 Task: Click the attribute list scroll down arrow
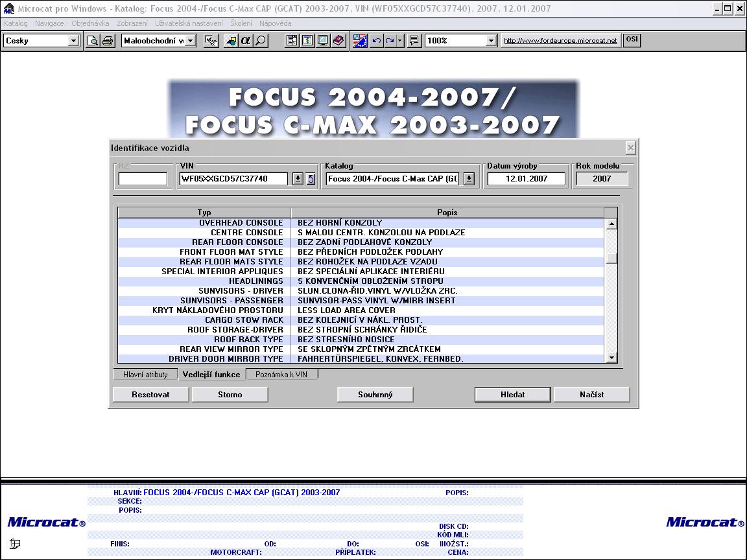click(x=611, y=358)
